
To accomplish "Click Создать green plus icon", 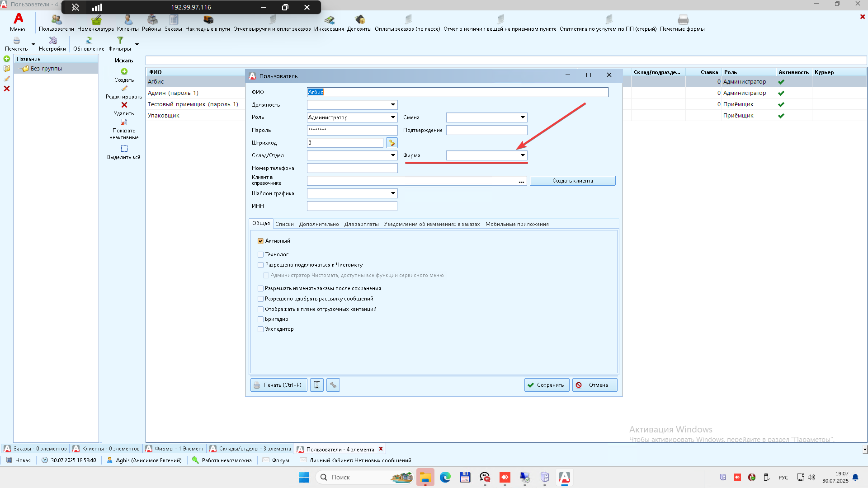I will 124,71.
